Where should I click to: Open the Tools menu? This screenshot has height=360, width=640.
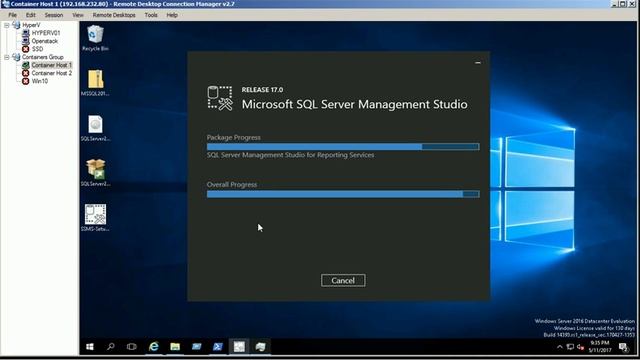click(151, 15)
